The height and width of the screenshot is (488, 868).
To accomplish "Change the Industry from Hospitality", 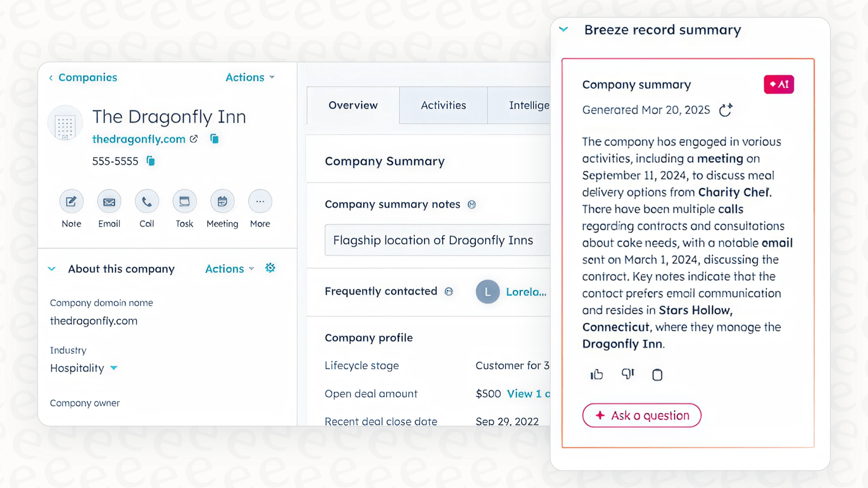I will pyautogui.click(x=115, y=368).
